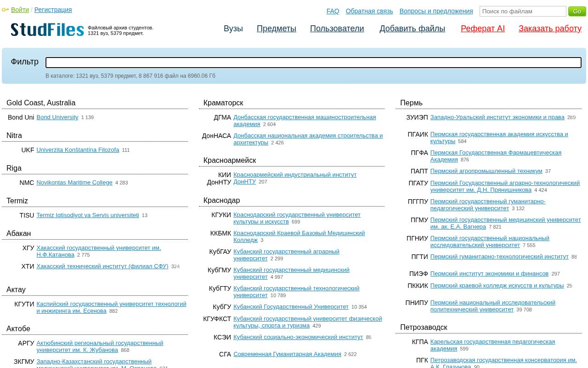
Task: Click the Пермь city heading
Action: (x=411, y=103)
